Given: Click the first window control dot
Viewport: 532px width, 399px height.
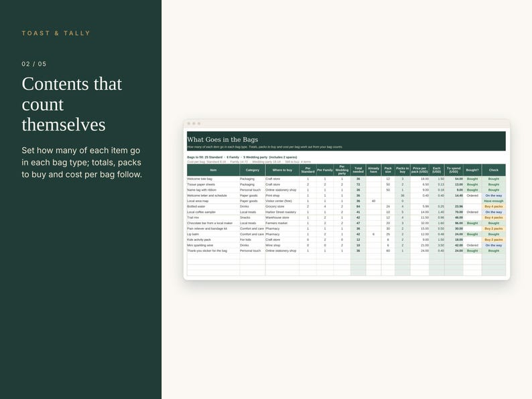Looking at the screenshot, I should coord(189,123).
